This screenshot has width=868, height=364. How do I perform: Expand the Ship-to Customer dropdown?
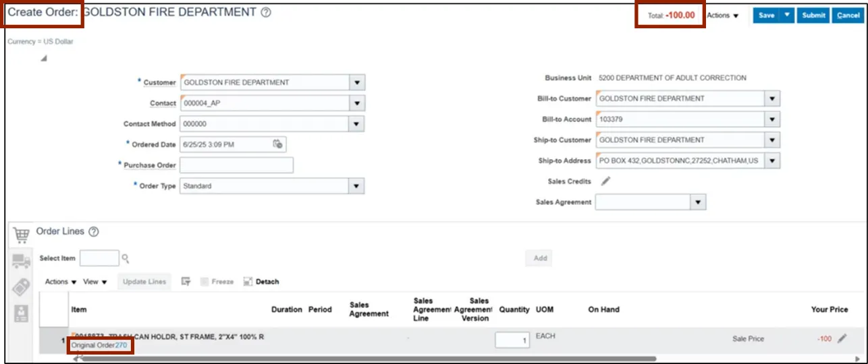click(x=773, y=140)
